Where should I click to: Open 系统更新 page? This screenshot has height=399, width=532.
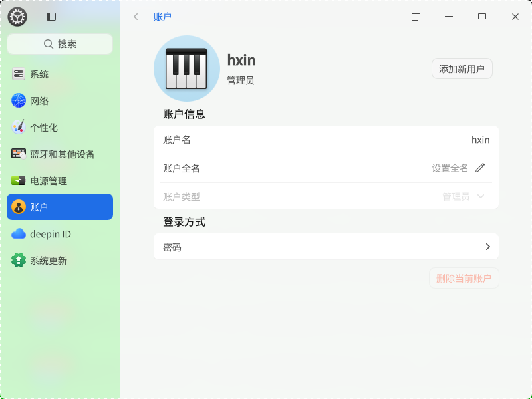pyautogui.click(x=60, y=260)
